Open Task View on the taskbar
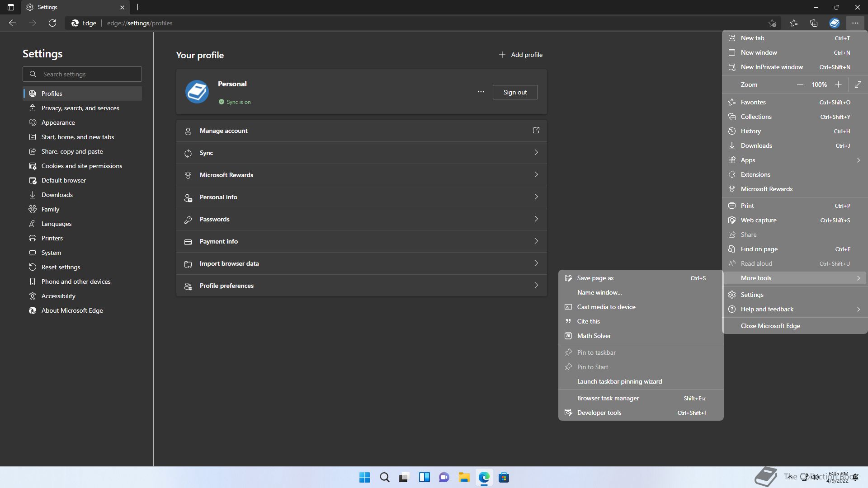The image size is (868, 488). point(404,478)
